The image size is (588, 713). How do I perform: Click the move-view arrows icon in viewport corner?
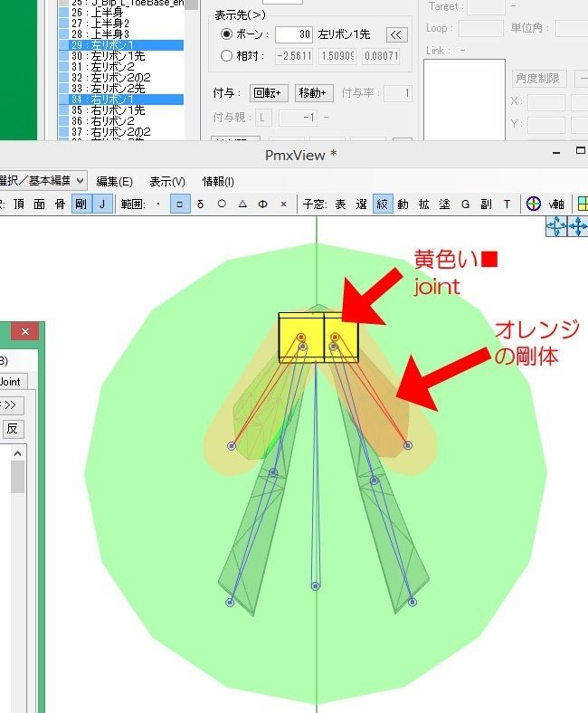(x=577, y=226)
